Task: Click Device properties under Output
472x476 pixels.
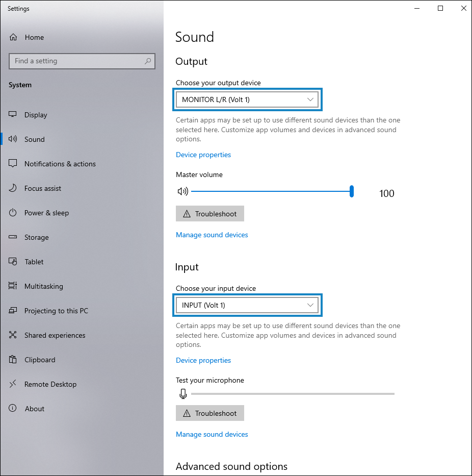Action: coord(203,155)
